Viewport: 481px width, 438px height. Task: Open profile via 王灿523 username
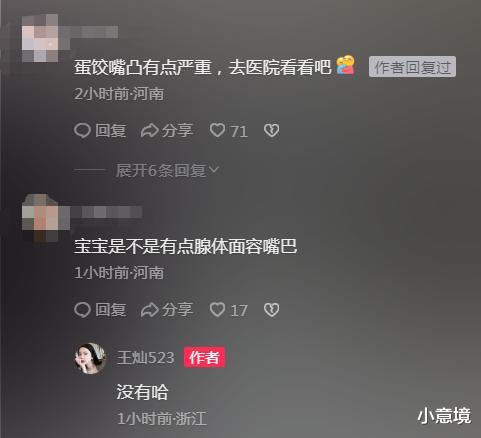pyautogui.click(x=145, y=358)
